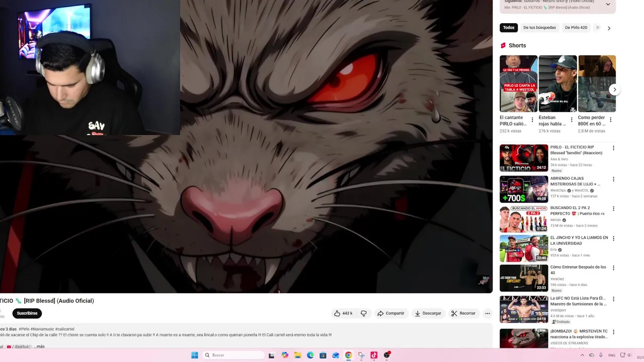Select the 'De tus búsquedas' filter chip
The width and height of the screenshot is (644, 362).
click(539, 28)
